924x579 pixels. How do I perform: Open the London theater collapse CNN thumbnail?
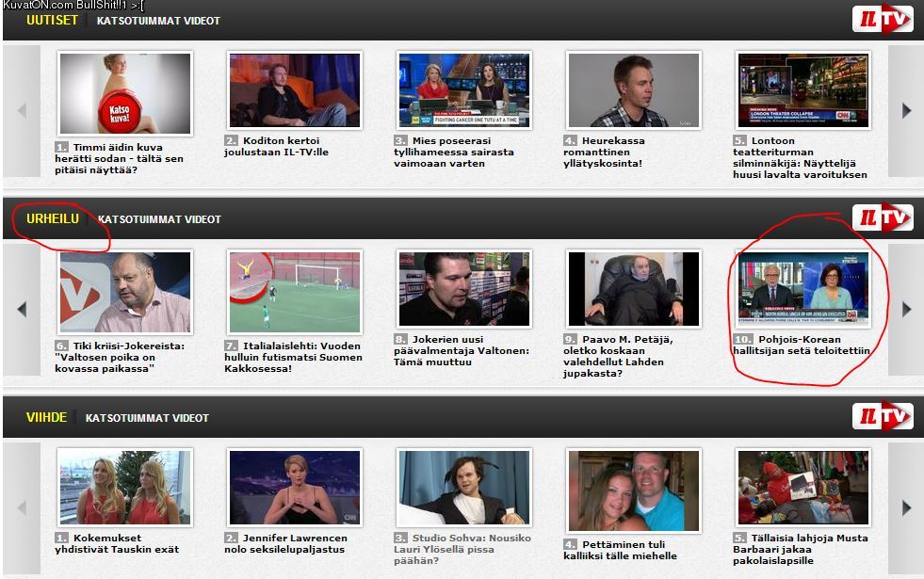pyautogui.click(x=803, y=90)
